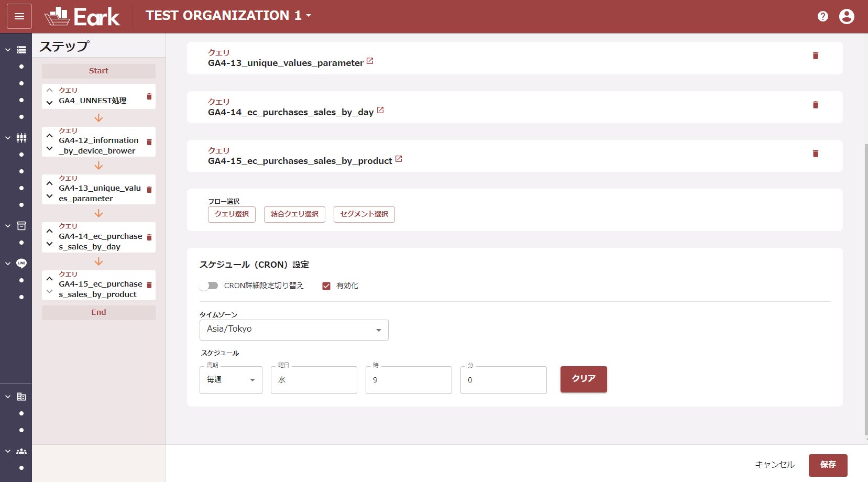Delete the GA4-15_ec_purchases_sales_by_product query card
Image resolution: width=868 pixels, height=482 pixels.
click(x=816, y=154)
